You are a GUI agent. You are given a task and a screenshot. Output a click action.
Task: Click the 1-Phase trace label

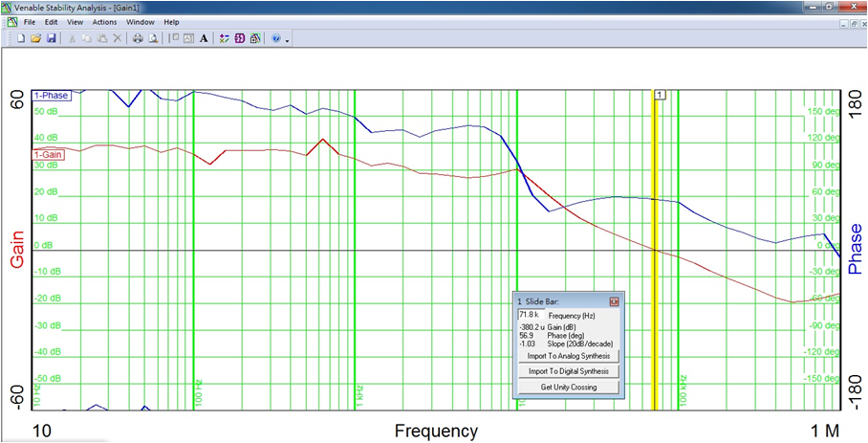(51, 96)
